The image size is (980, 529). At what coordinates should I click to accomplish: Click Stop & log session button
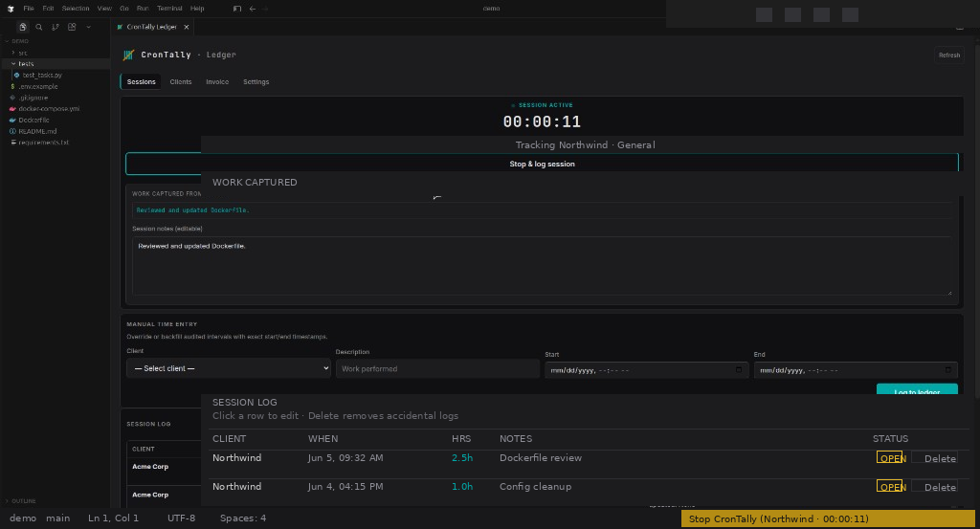point(542,164)
